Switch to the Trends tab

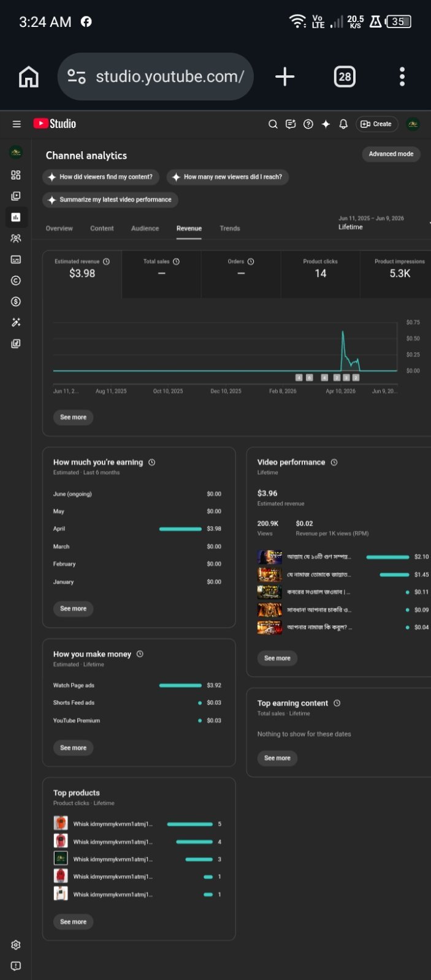230,228
